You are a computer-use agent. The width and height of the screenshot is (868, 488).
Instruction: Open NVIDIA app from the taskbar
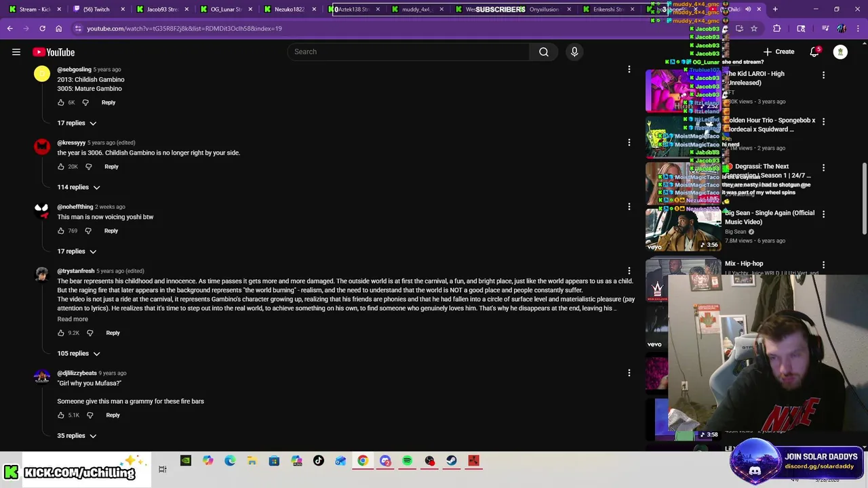point(185,461)
